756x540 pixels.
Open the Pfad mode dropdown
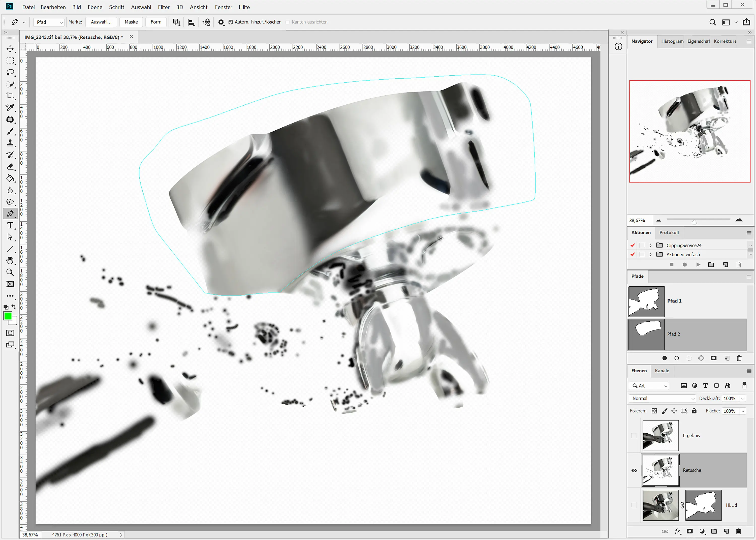click(49, 22)
